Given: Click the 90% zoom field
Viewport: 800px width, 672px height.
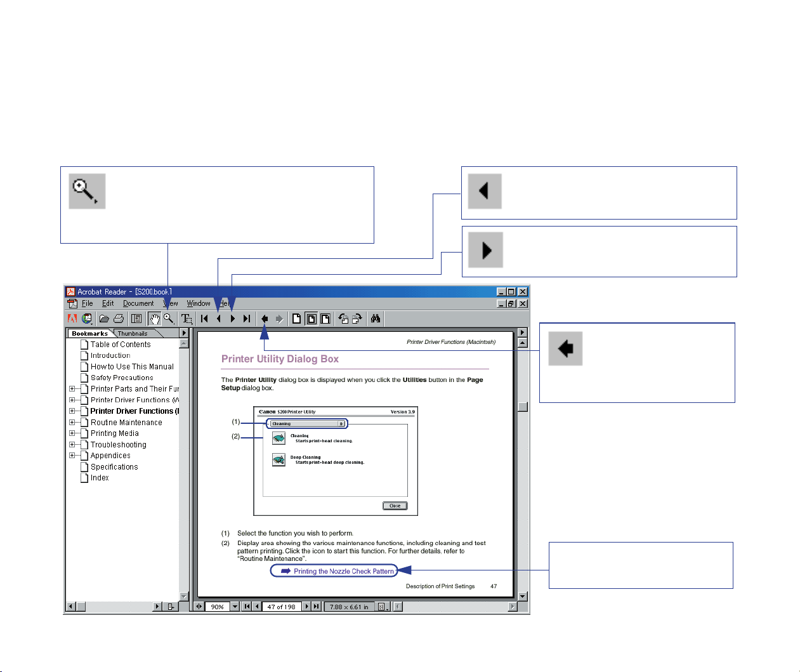Looking at the screenshot, I should click(218, 607).
